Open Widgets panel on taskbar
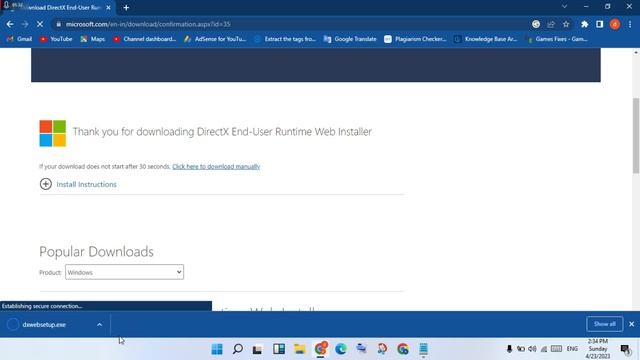This screenshot has width=640, height=360. pyautogui.click(x=279, y=349)
